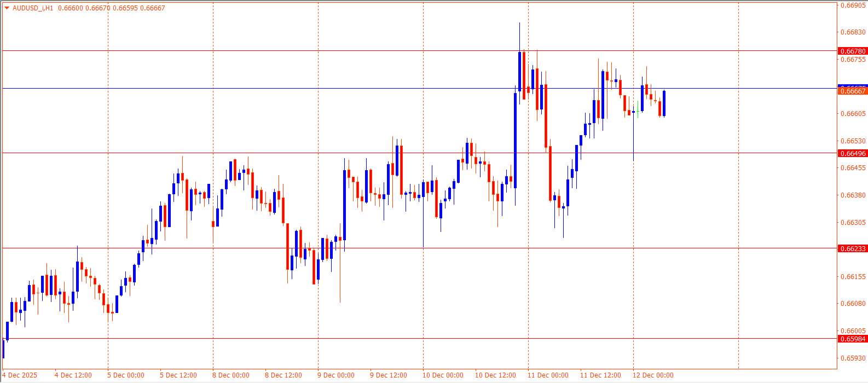The height and width of the screenshot is (383, 868).
Task: Click the 0.66755 price scale value
Action: (853, 60)
